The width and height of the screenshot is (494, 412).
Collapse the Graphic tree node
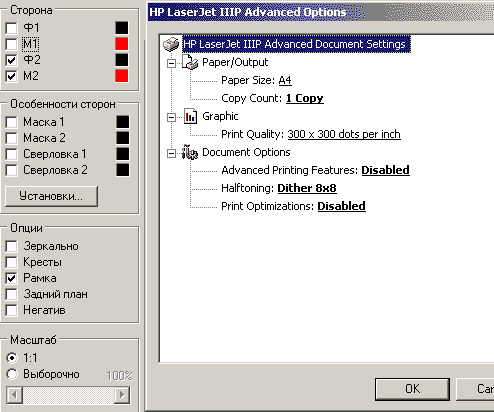[x=171, y=117]
